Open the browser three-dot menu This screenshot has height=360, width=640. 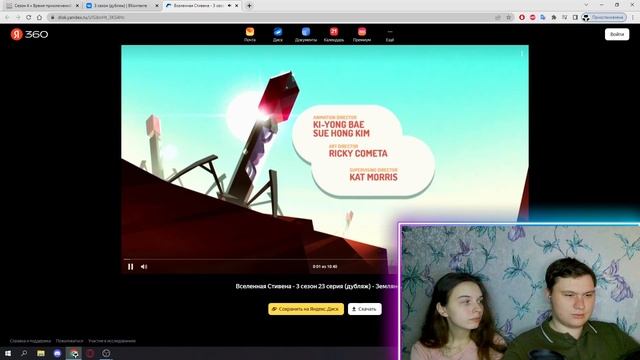633,18
